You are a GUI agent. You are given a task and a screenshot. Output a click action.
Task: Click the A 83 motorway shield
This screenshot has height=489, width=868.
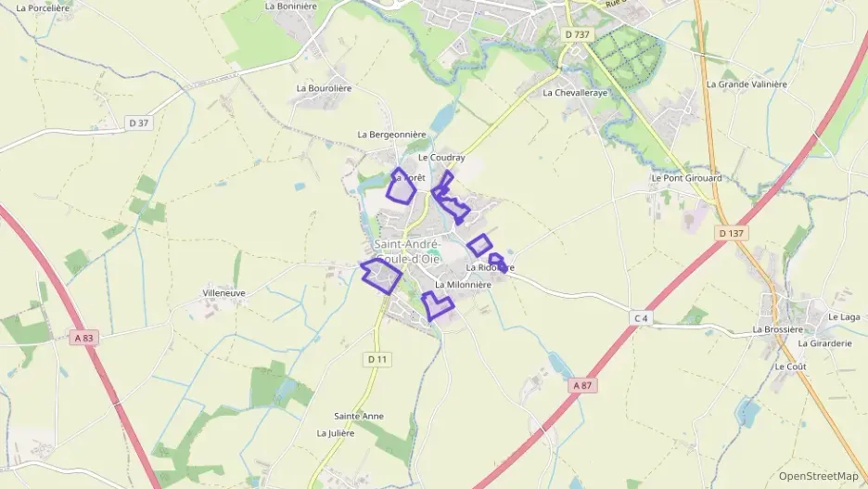point(84,338)
